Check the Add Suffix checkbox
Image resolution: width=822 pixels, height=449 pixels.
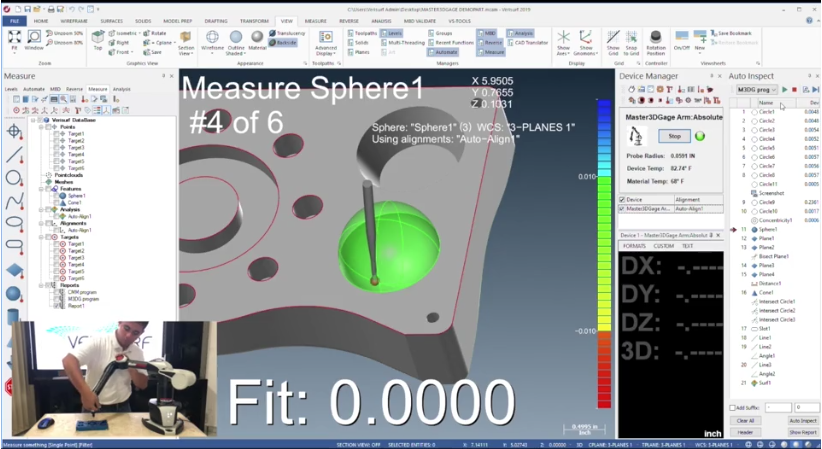[x=733, y=408]
